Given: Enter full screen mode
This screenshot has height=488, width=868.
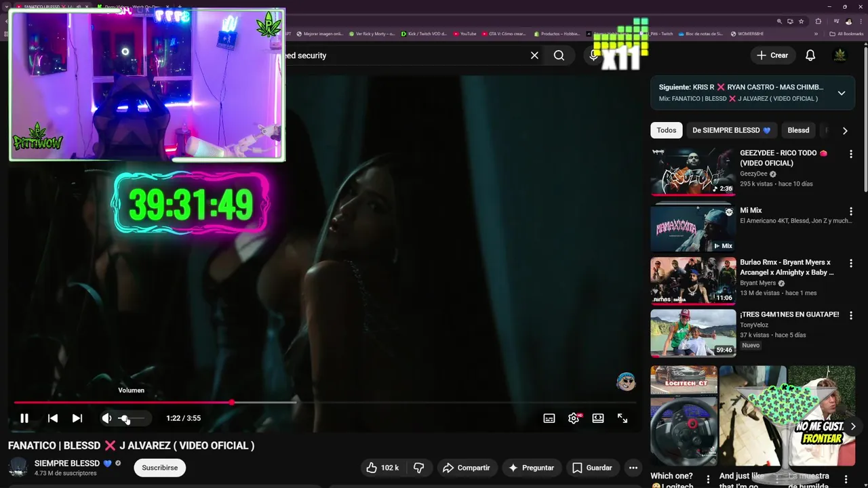Looking at the screenshot, I should pos(623,418).
